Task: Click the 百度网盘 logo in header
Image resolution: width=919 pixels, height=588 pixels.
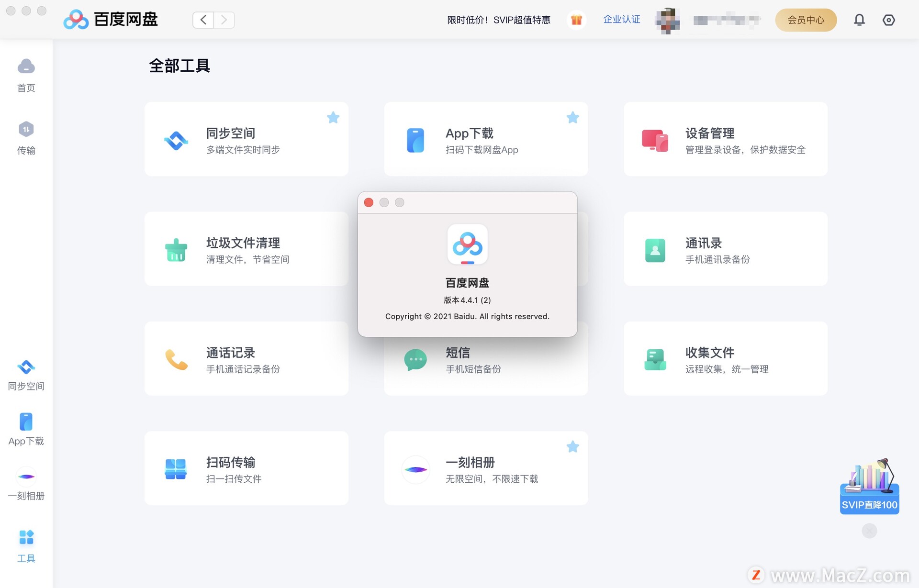Action: [111, 20]
